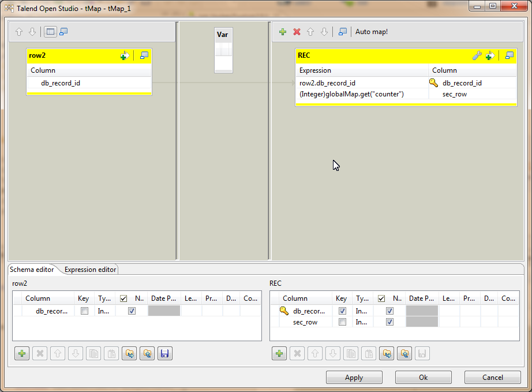Image resolution: width=532 pixels, height=392 pixels.
Task: Move output entry up using arrow icon
Action: [310, 32]
